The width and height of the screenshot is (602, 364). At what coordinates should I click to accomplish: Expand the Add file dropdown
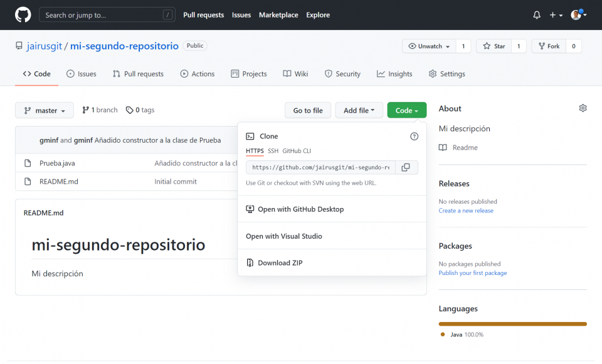(x=359, y=110)
